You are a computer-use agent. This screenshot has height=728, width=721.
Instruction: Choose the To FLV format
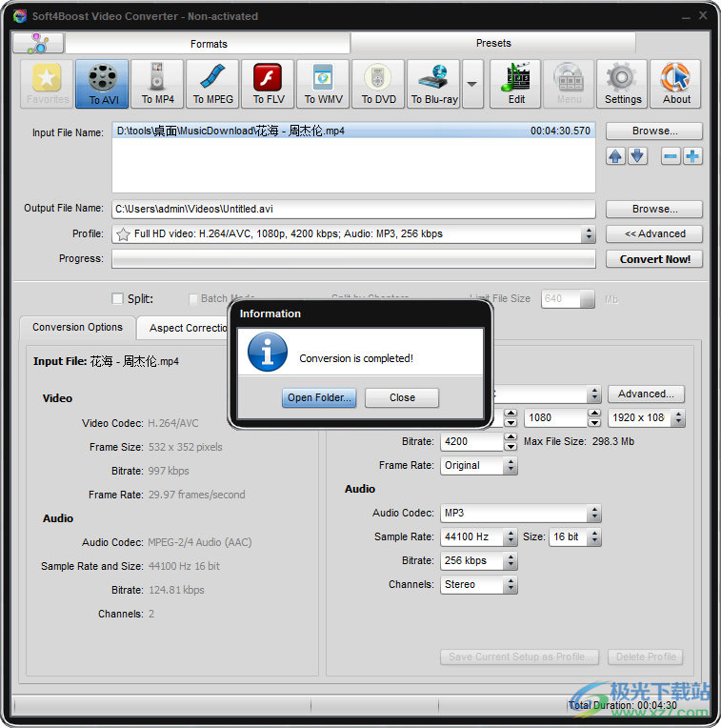click(268, 84)
